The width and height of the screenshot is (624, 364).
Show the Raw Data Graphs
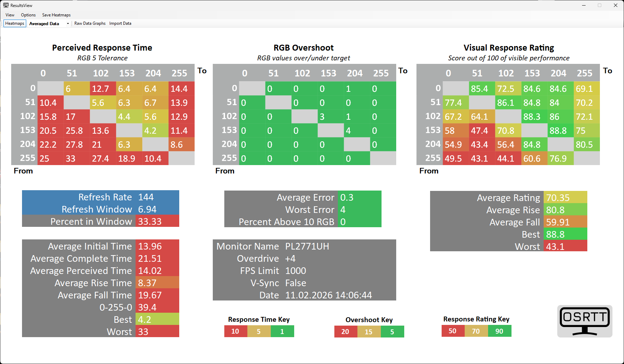click(x=90, y=23)
